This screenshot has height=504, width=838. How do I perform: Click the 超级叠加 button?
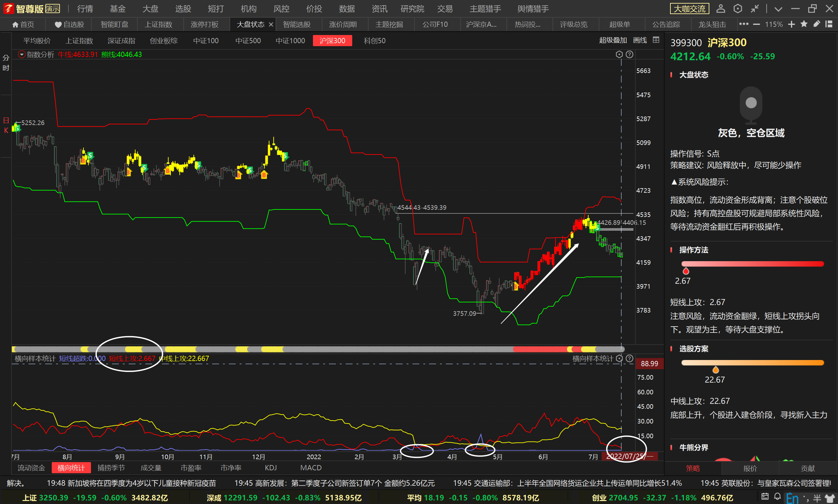[613, 40]
